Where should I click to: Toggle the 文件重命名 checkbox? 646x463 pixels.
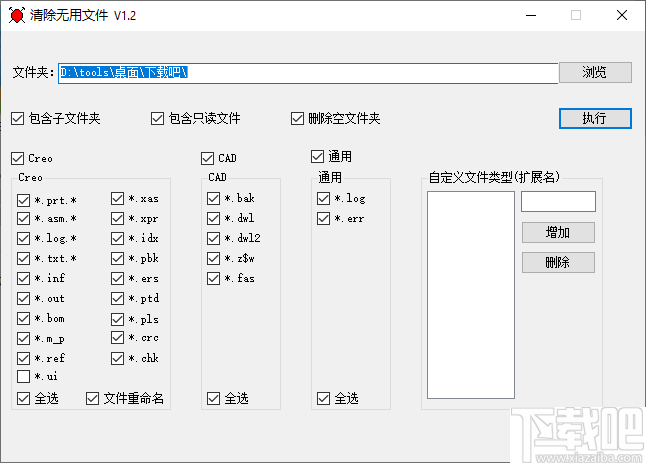pos(92,399)
